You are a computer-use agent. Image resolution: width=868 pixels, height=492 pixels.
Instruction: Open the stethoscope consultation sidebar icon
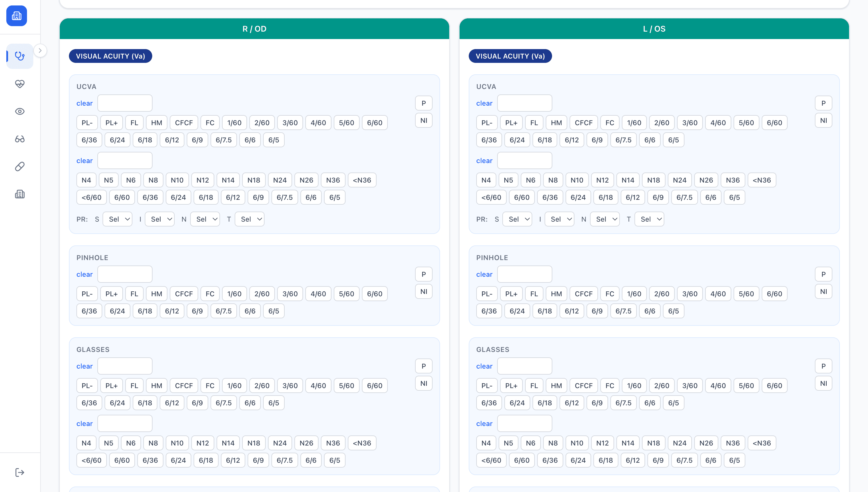pyautogui.click(x=20, y=56)
